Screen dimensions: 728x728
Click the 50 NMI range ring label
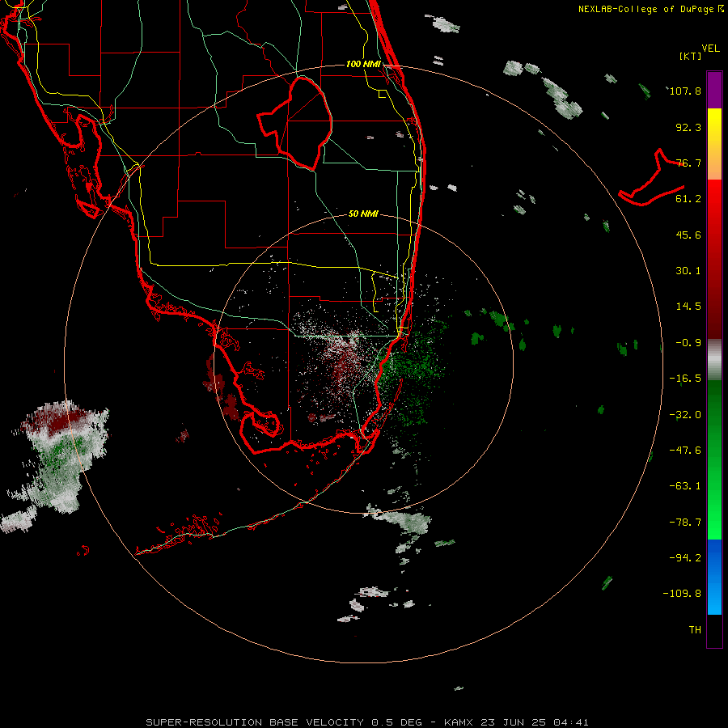(x=363, y=214)
